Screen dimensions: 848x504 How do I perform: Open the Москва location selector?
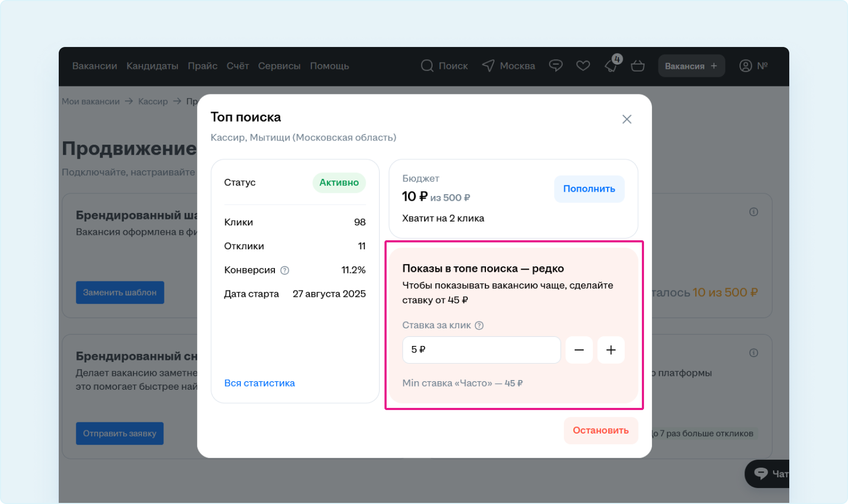508,66
